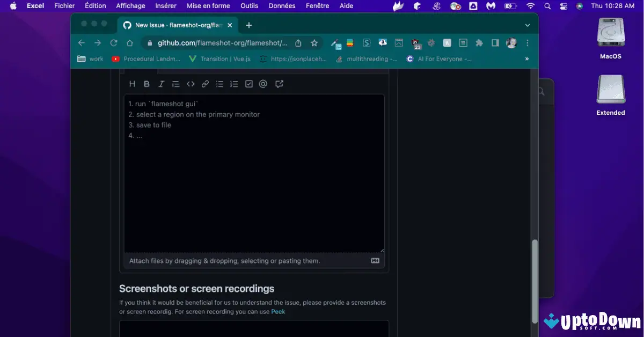The height and width of the screenshot is (337, 644).
Task: Apply italic formatting using the toolbar
Action: (x=161, y=84)
